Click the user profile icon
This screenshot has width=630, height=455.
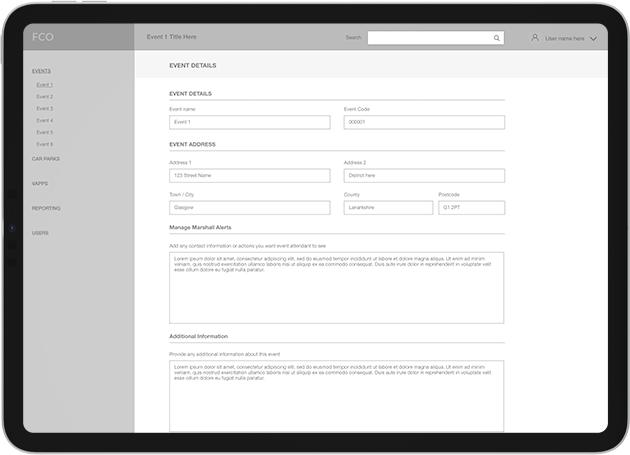(x=535, y=37)
